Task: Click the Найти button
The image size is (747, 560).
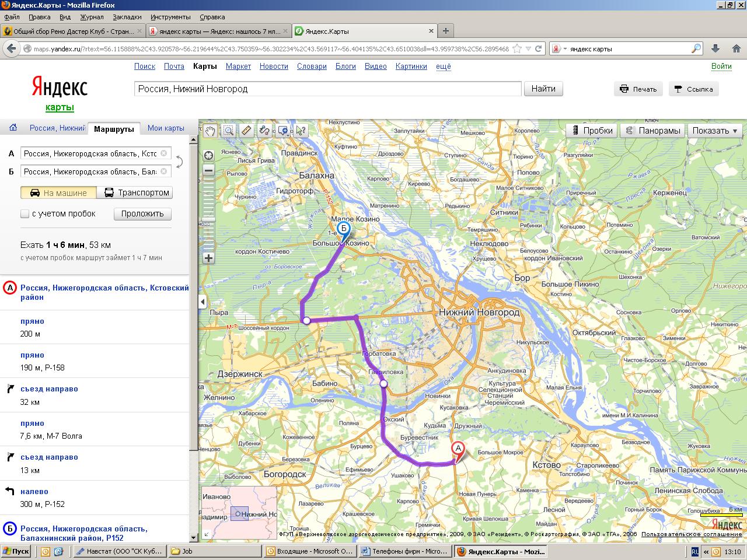Action: click(543, 89)
